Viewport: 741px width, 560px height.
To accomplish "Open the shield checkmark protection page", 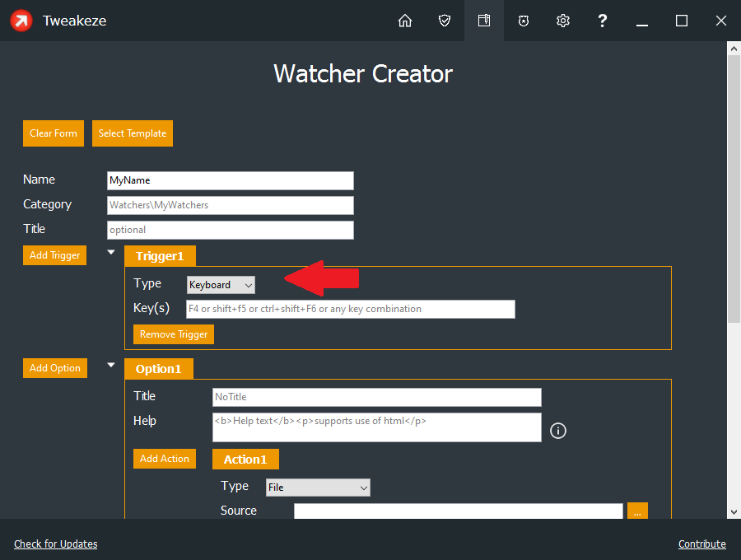I will [445, 21].
